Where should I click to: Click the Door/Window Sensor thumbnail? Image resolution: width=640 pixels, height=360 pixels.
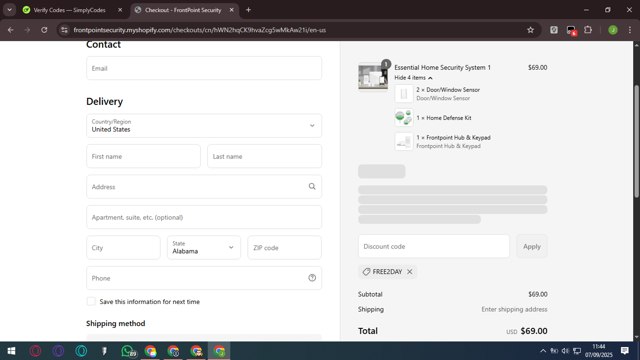(404, 94)
